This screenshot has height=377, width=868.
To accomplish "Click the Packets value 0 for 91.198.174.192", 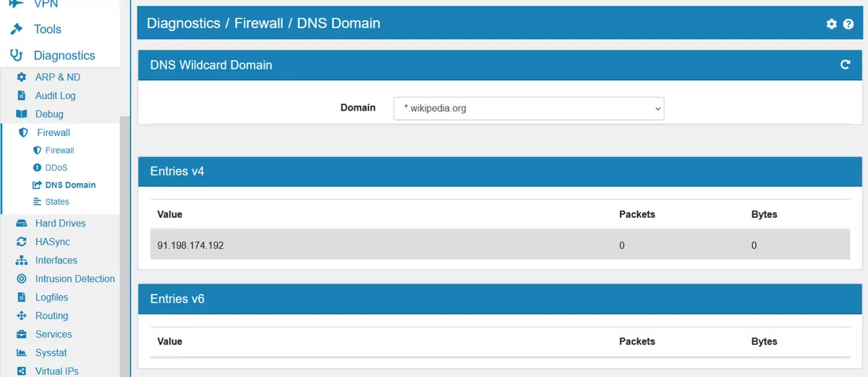I will pos(622,245).
